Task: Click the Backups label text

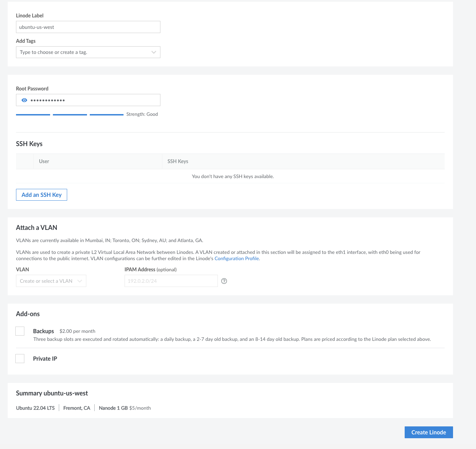Action: pyautogui.click(x=43, y=331)
